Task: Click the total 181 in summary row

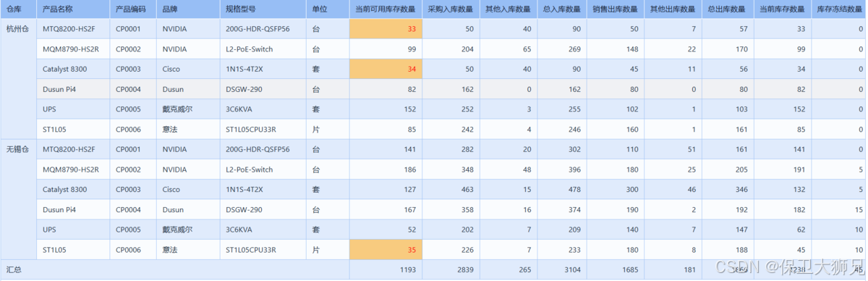Action: (672, 269)
